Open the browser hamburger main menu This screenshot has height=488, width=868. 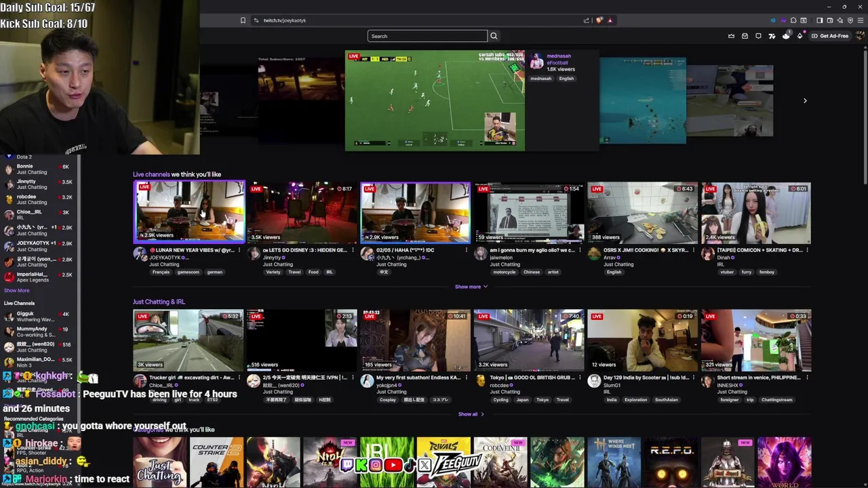pos(861,20)
